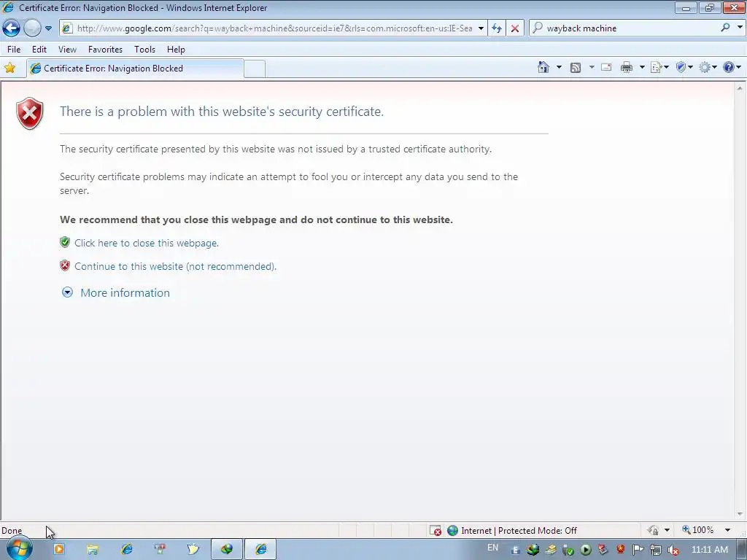Viewport: 747px width, 560px height.
Task: Click the More information link text
Action: click(125, 293)
